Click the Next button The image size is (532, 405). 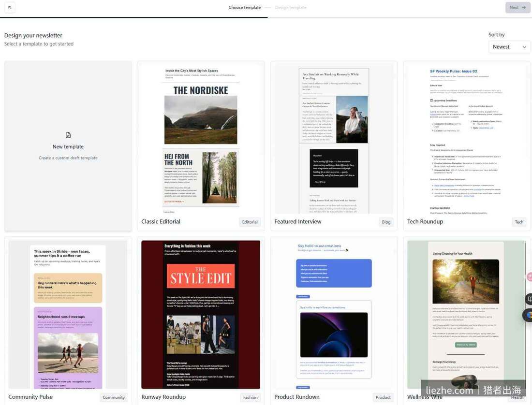click(517, 7)
